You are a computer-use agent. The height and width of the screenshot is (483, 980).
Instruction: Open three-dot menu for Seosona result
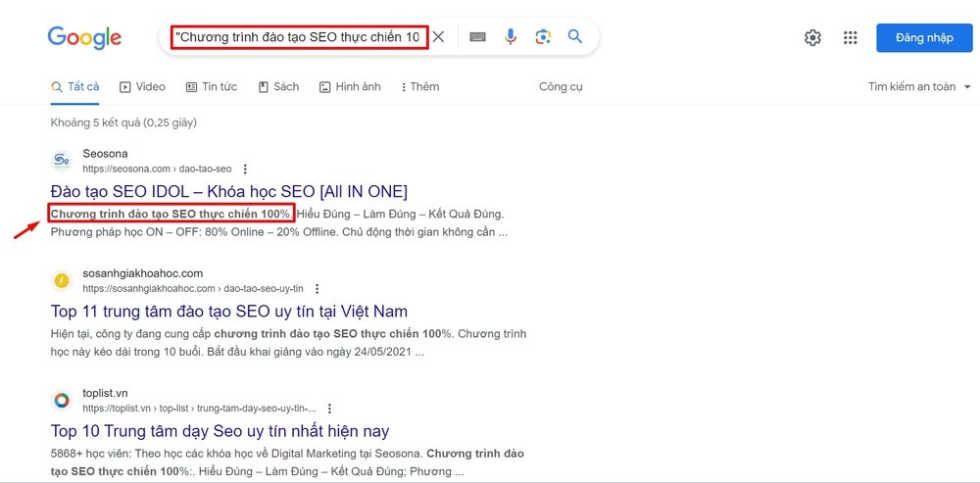pos(245,169)
